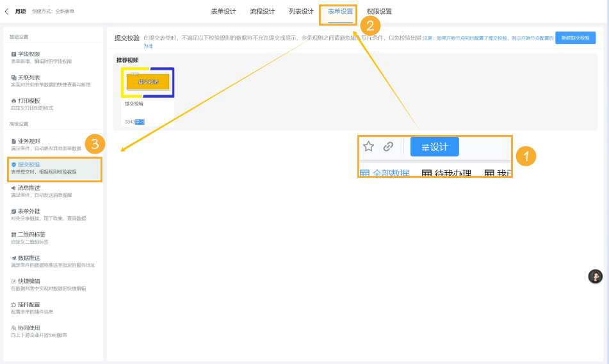Click the 学习 link under the video
This screenshot has height=364, width=609.
tap(140, 122)
